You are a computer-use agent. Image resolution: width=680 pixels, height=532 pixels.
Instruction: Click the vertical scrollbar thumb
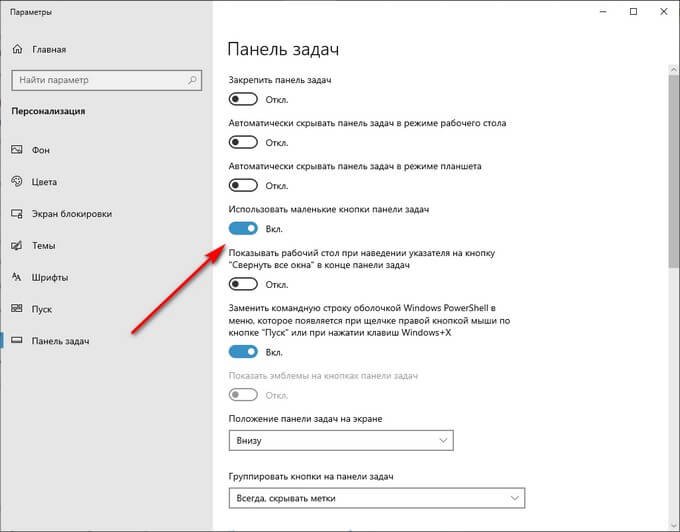click(673, 171)
